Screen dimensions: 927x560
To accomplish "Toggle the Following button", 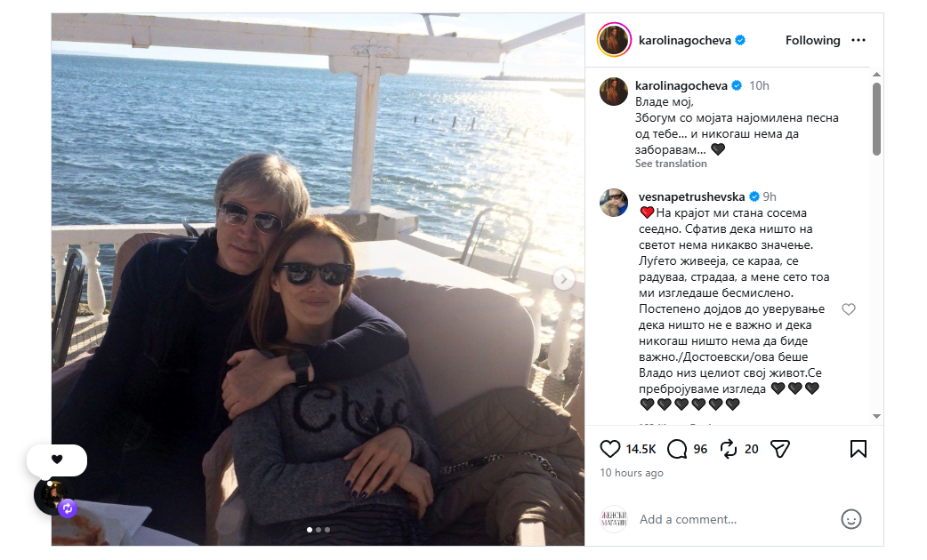I will 812,40.
